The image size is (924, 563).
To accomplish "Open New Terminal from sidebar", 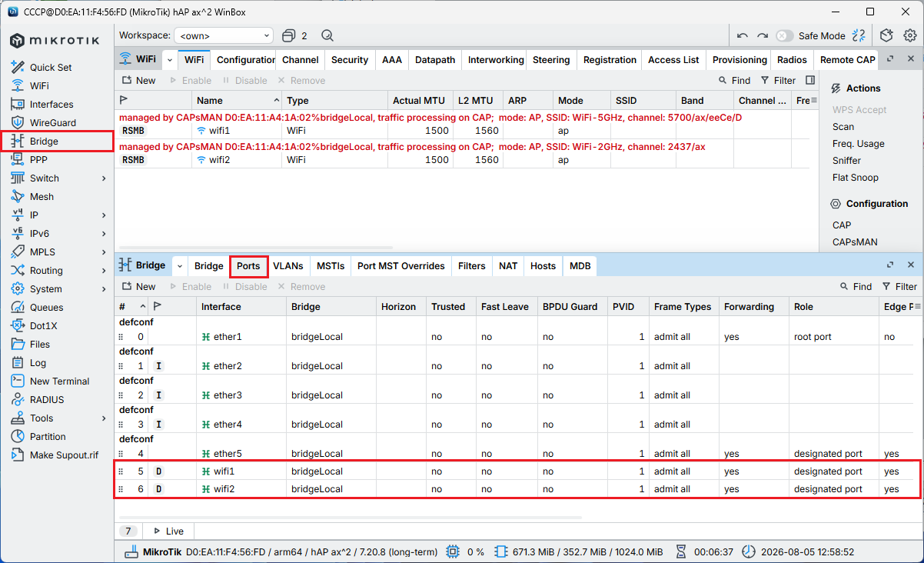I will (x=59, y=381).
